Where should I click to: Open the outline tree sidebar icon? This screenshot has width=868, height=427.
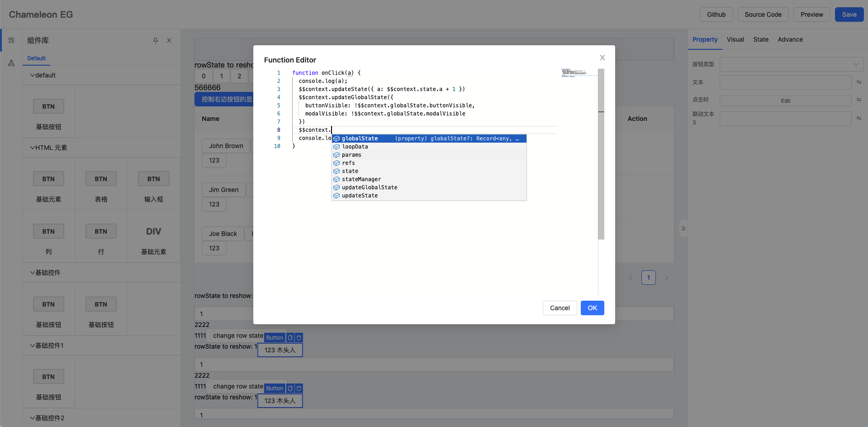coord(11,63)
